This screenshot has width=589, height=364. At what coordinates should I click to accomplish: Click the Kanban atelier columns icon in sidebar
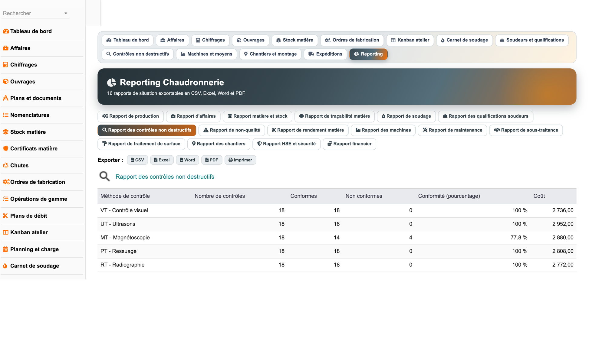pos(5,232)
